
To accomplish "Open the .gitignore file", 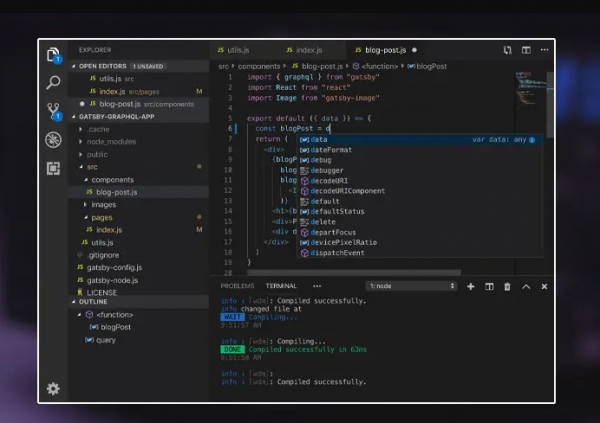I will click(139, 255).
